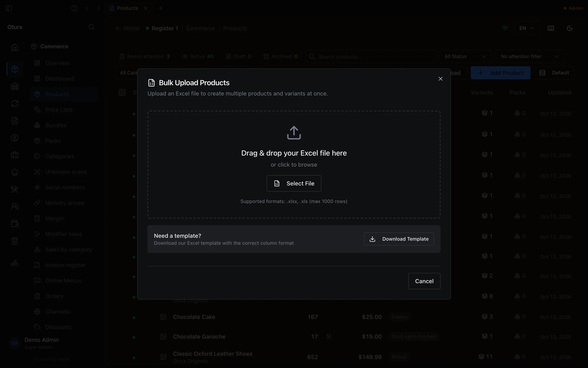Toggle the sidebar panel icon
588x368 pixels.
pyautogui.click(x=9, y=8)
